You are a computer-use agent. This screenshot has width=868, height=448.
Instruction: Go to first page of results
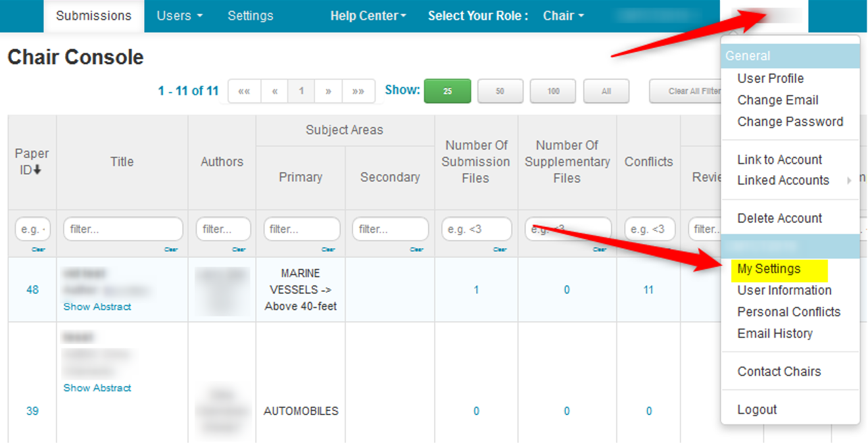coord(245,91)
